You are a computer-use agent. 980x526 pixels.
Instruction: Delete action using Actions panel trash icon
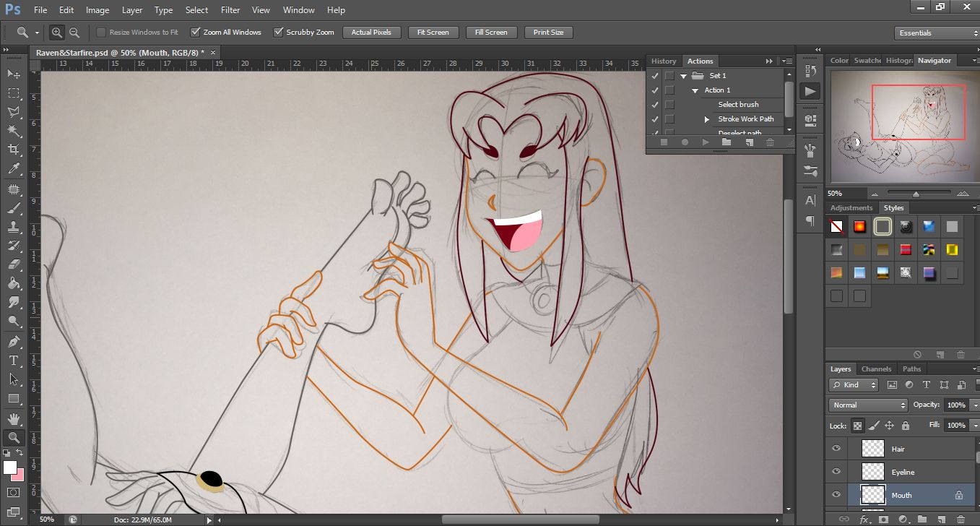(x=770, y=142)
